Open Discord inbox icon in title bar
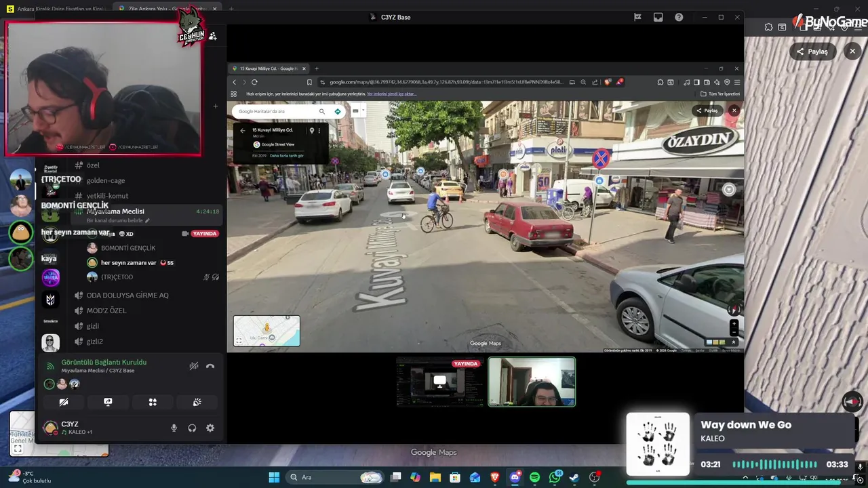868x488 pixels. coord(658,17)
